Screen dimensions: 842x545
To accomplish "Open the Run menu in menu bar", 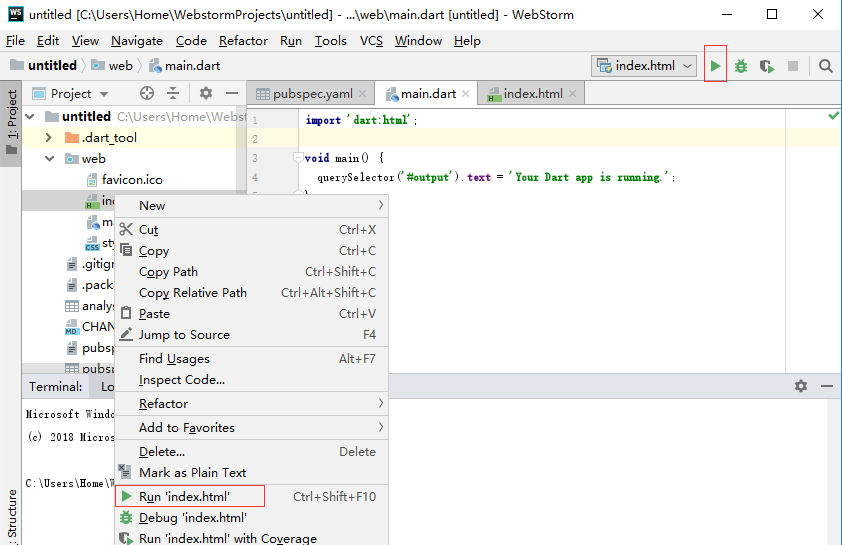I will click(291, 41).
